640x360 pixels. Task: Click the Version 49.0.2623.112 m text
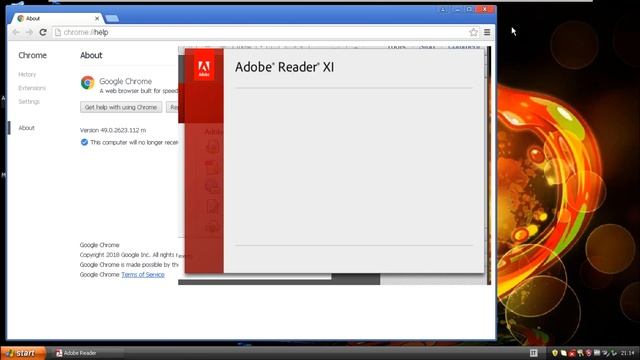[x=113, y=130]
